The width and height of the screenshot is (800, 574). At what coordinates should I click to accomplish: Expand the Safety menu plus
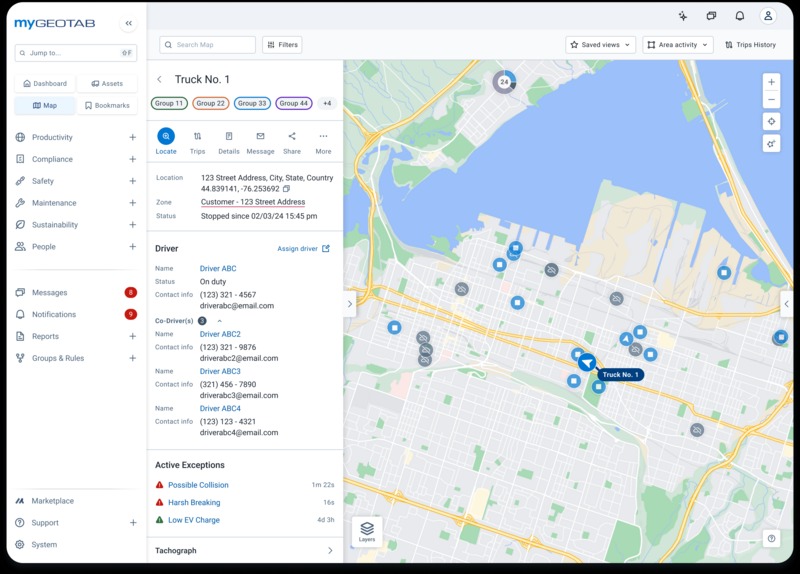133,181
